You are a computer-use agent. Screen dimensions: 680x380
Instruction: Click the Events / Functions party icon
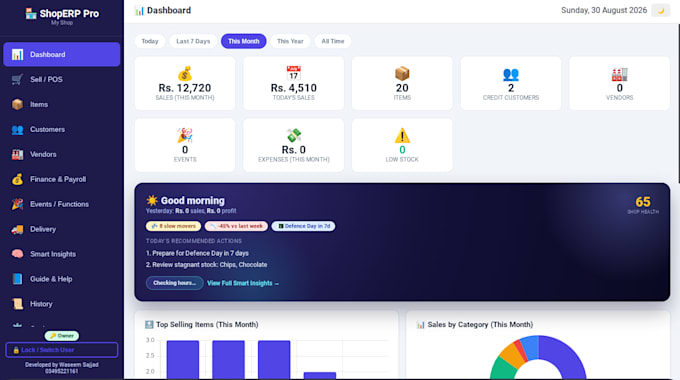pyautogui.click(x=17, y=204)
